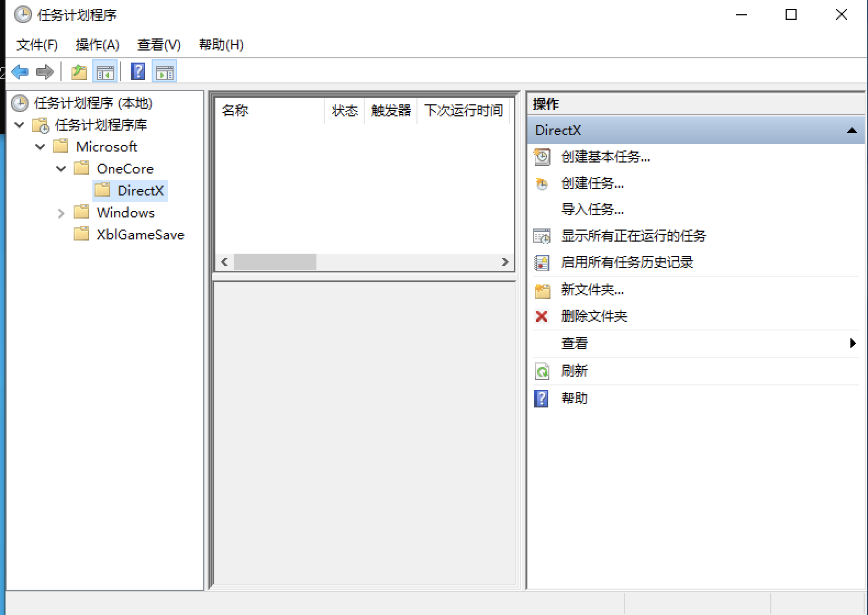
Task: Collapse the DirectX actions section arrow
Action: pyautogui.click(x=852, y=131)
